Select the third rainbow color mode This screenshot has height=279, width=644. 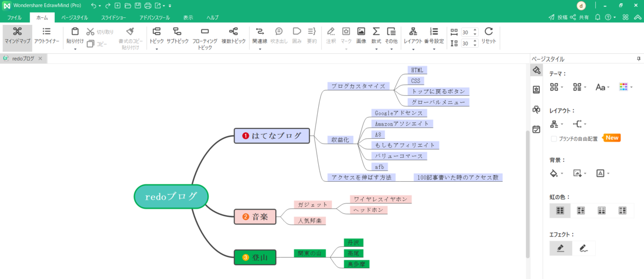coord(602,210)
